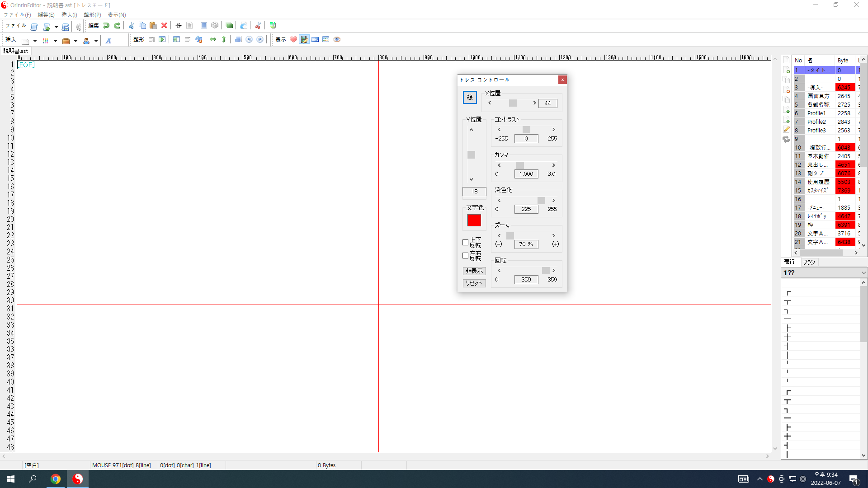868x488 pixels.
Task: Click the heart icon in view toolbar
Action: pos(293,40)
